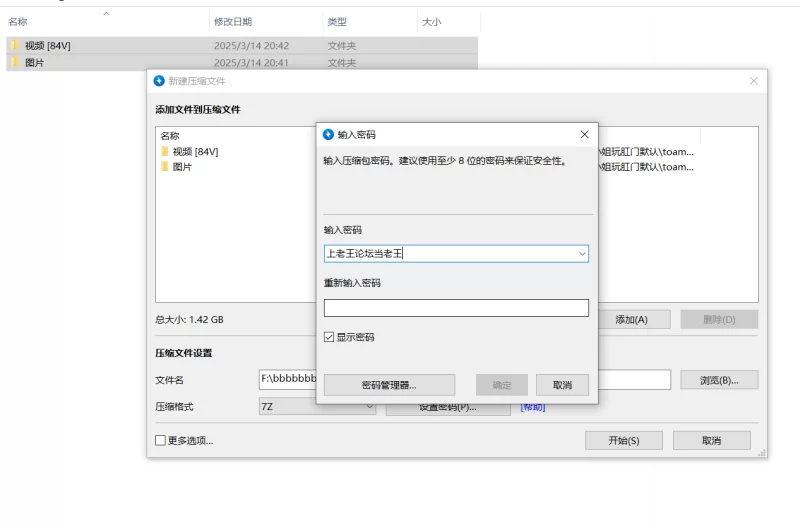The height and width of the screenshot is (528, 800).
Task: Click 取消 in the password dialog
Action: coord(562,385)
